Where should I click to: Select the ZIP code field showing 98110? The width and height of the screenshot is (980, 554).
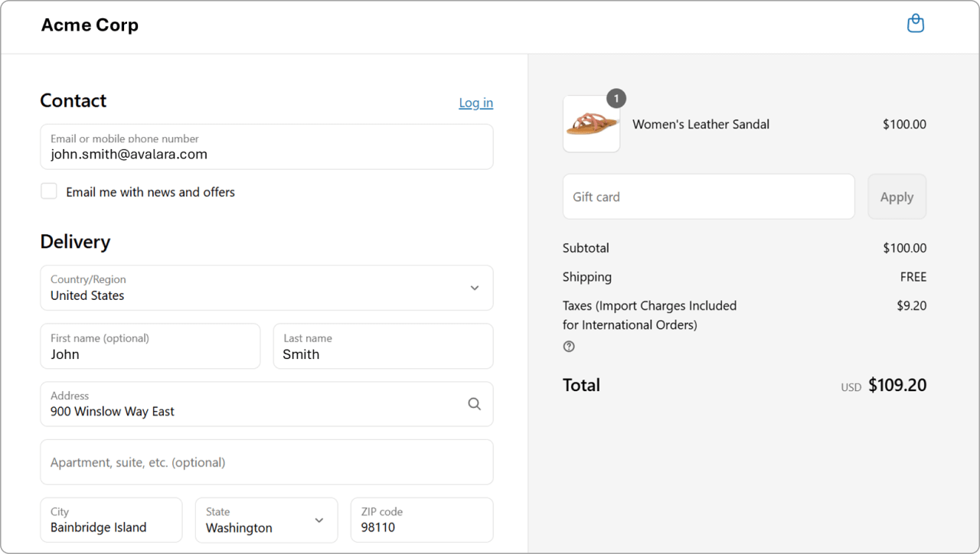pos(421,520)
